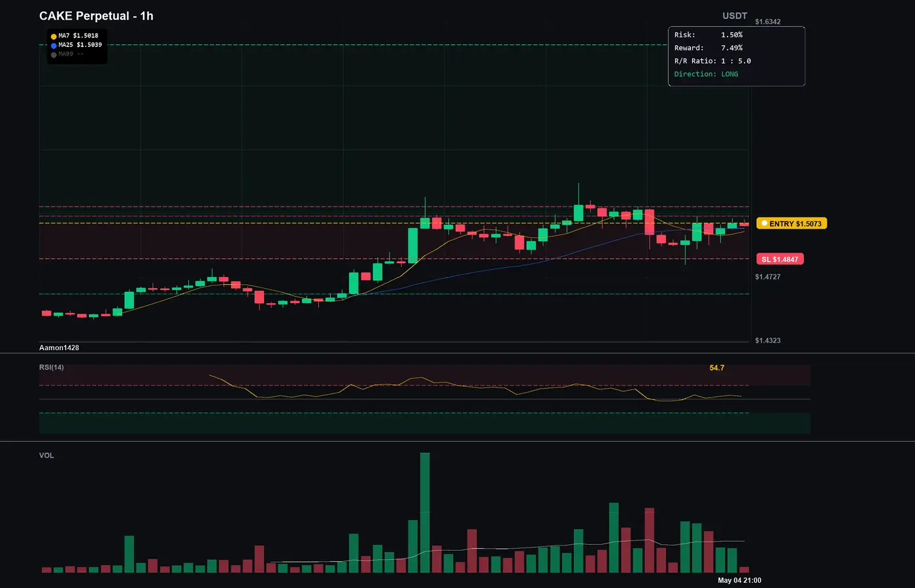Screen dimensions: 915x588
Task: Click the yellow ENTRY $1.5073 price badge
Action: pyautogui.click(x=791, y=223)
